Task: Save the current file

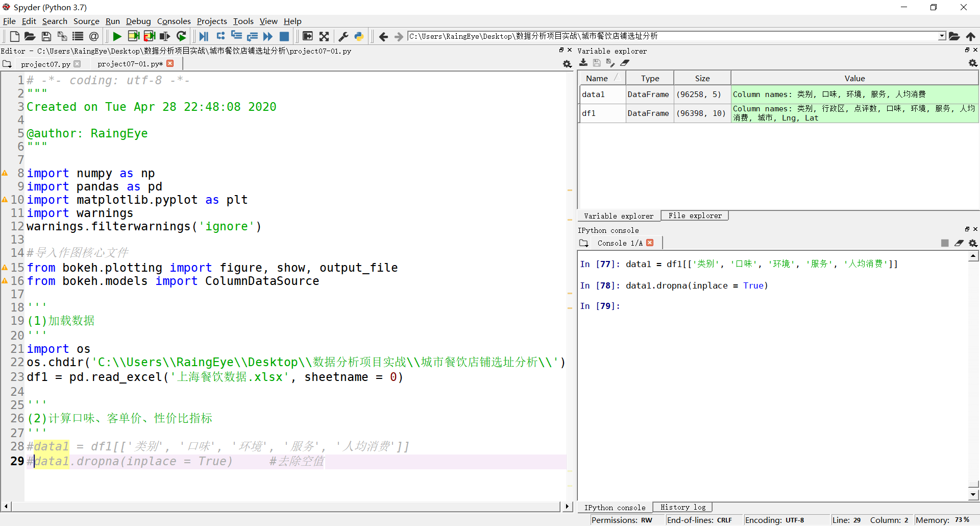Action: tap(46, 36)
